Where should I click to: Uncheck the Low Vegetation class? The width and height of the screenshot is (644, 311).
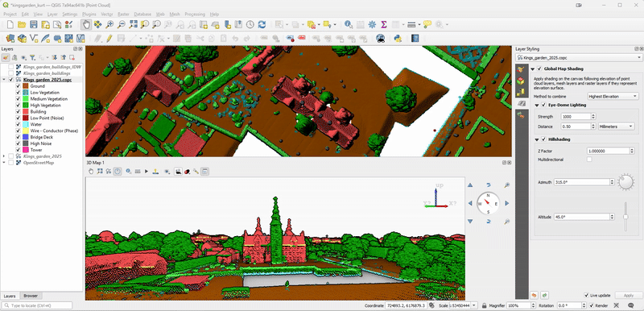point(18,93)
